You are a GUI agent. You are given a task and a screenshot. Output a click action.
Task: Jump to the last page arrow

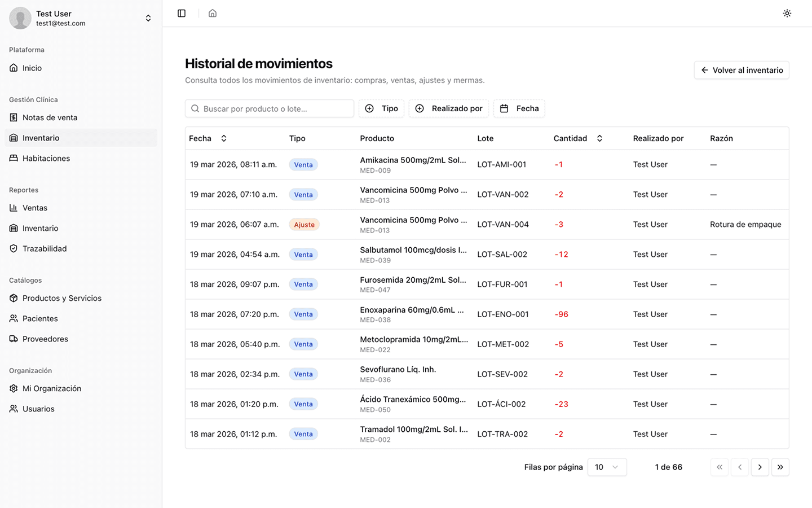(780, 467)
